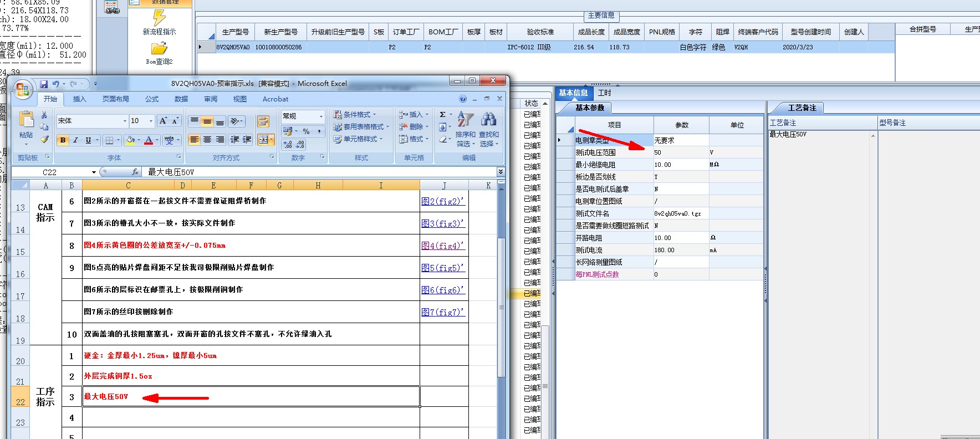Click the 删除 delete cells button
This screenshot has width=980, height=439.
(414, 127)
